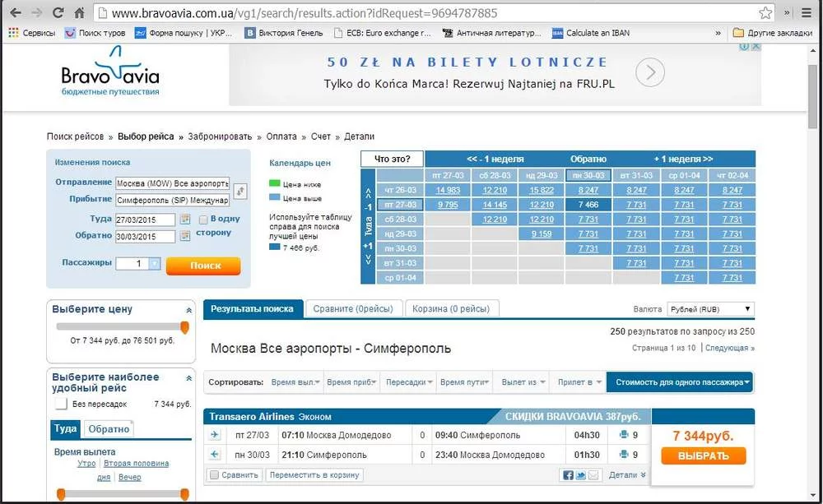The width and height of the screenshot is (823, 504).
Task: Open the Вылет из filter dropdown
Action: tap(523, 382)
